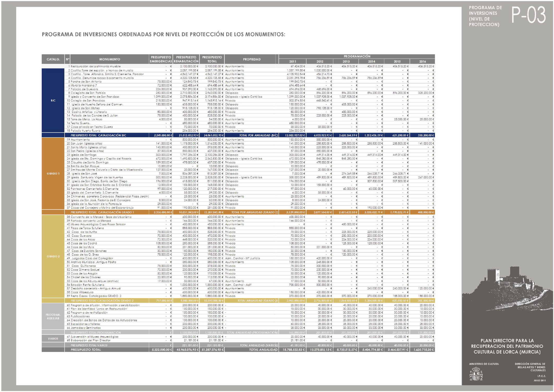554x392 pixels.
Task: Click 'PRESUPUESTO TOTAL CATALOGACIÓN GRADO 2' summary label
Action: (x=102, y=301)
